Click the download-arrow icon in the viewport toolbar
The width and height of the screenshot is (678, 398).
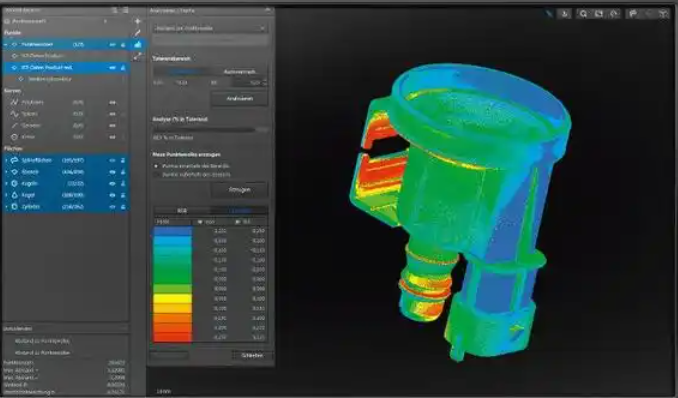click(x=565, y=14)
